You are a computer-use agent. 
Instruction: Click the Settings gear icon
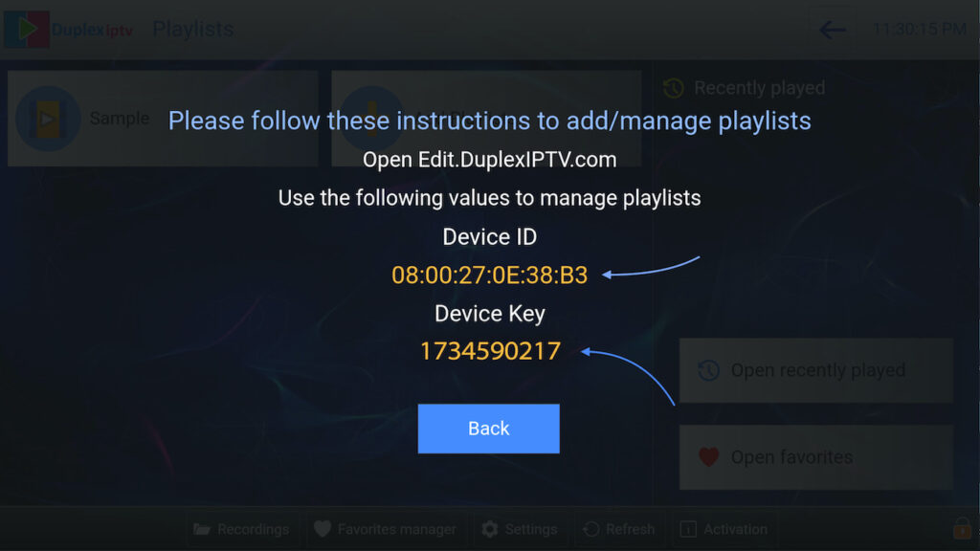[490, 530]
